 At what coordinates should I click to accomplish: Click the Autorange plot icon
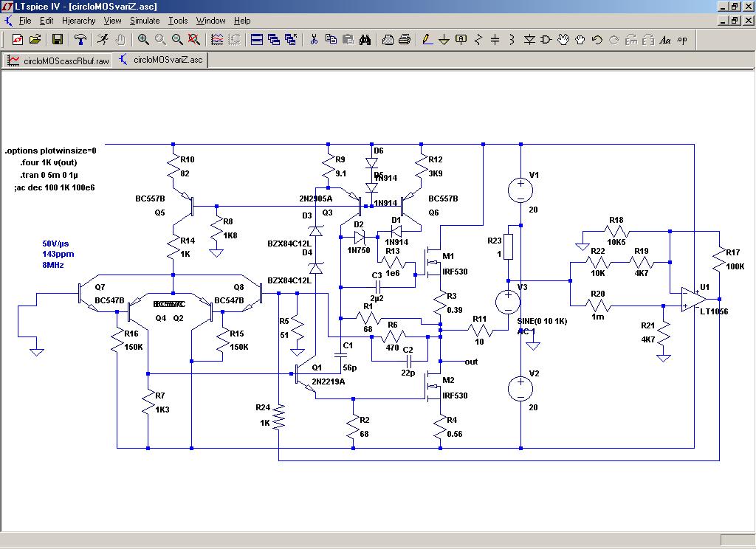[x=217, y=40]
